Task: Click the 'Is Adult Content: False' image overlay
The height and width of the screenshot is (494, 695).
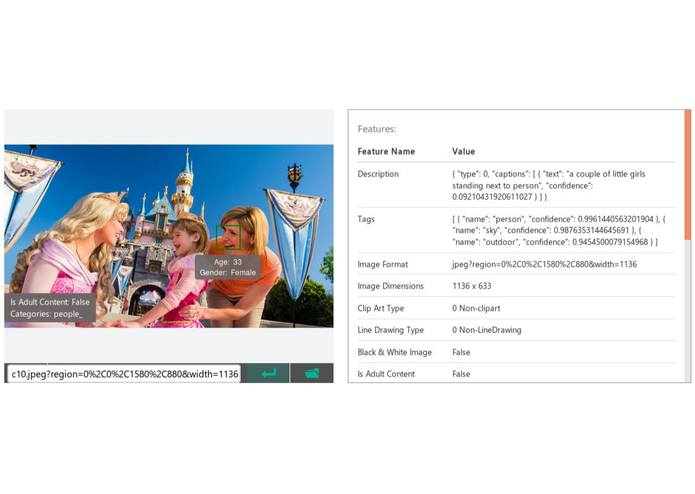Action: click(50, 308)
